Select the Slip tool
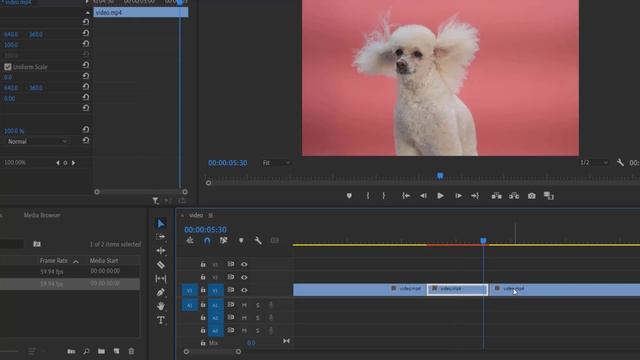Viewport: 640px width, 360px height. pyautogui.click(x=161, y=279)
